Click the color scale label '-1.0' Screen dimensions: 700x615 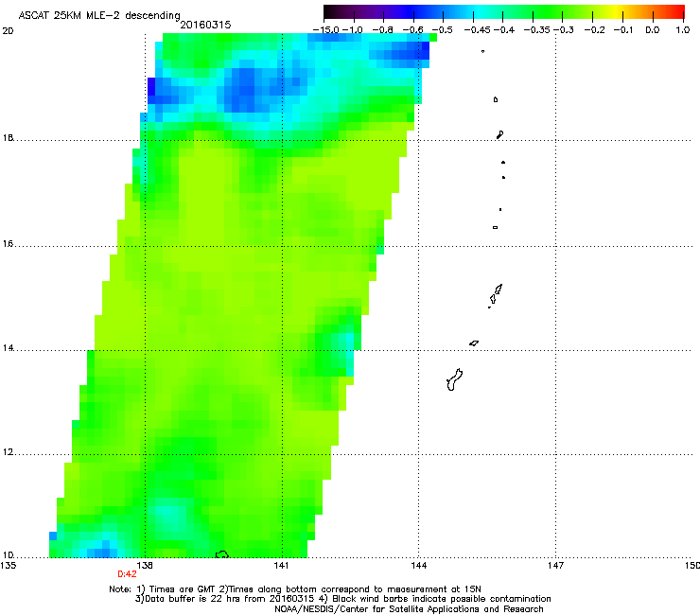point(353,30)
